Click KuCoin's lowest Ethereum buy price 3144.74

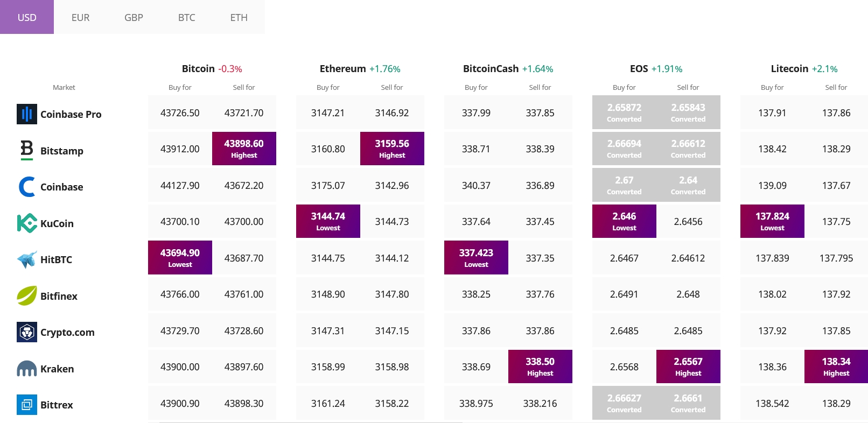[x=328, y=221]
